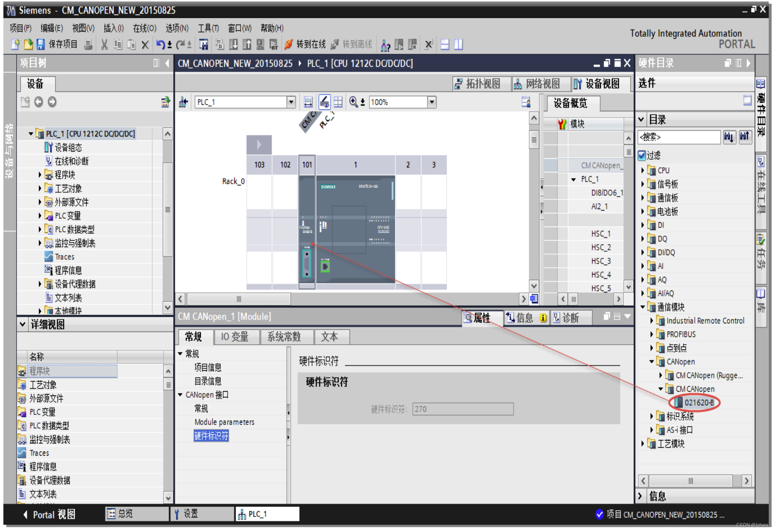776x532 pixels.
Task: Click the CPU module image in slot 1
Action: pos(355,229)
